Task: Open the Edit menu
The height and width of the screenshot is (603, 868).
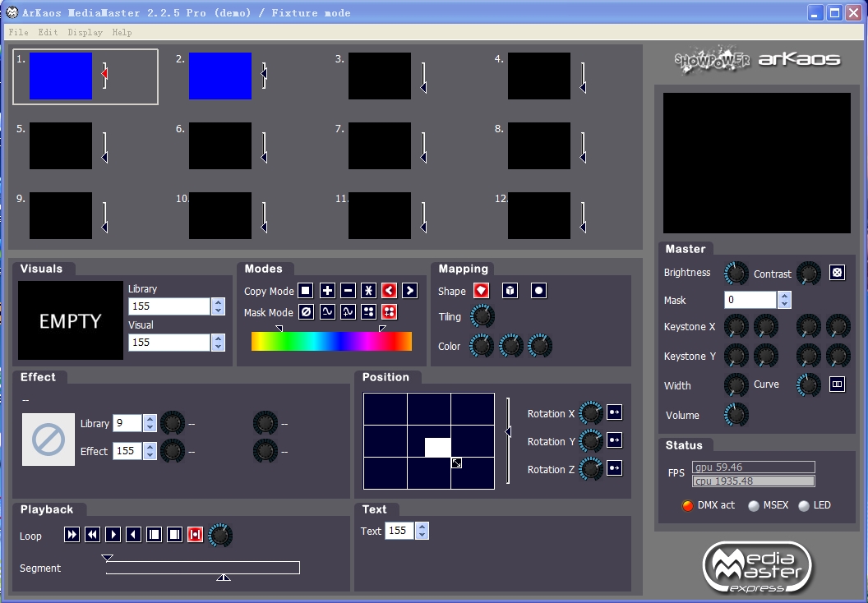Action: [48, 33]
